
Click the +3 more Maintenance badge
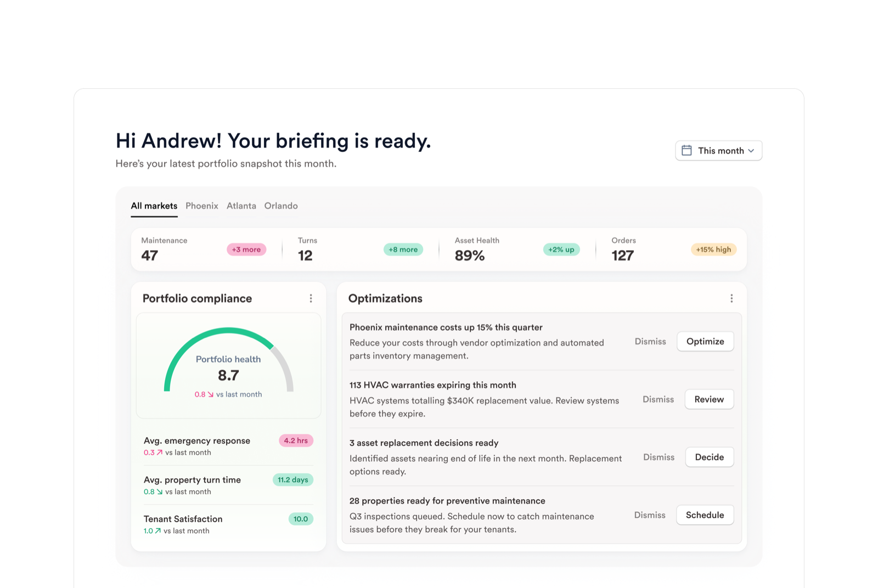246,250
